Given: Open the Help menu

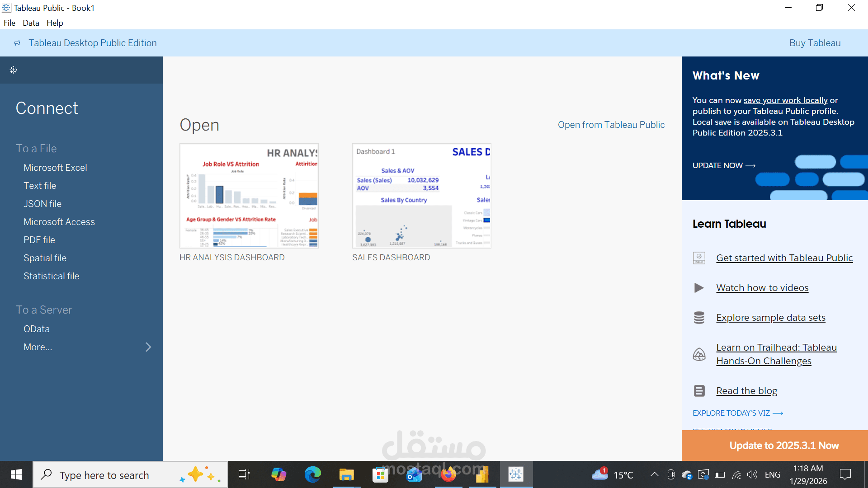Looking at the screenshot, I should (x=55, y=23).
